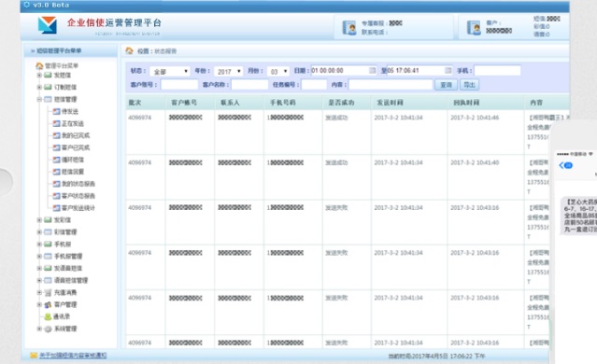Click the green envelope icon of 手机报
Screen dimensions: 597x364
(48, 245)
